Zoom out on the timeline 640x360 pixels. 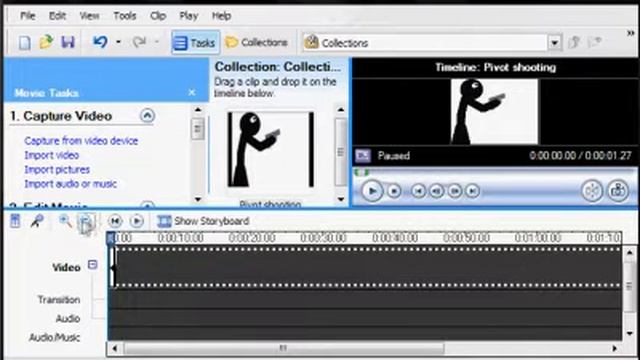click(x=86, y=222)
